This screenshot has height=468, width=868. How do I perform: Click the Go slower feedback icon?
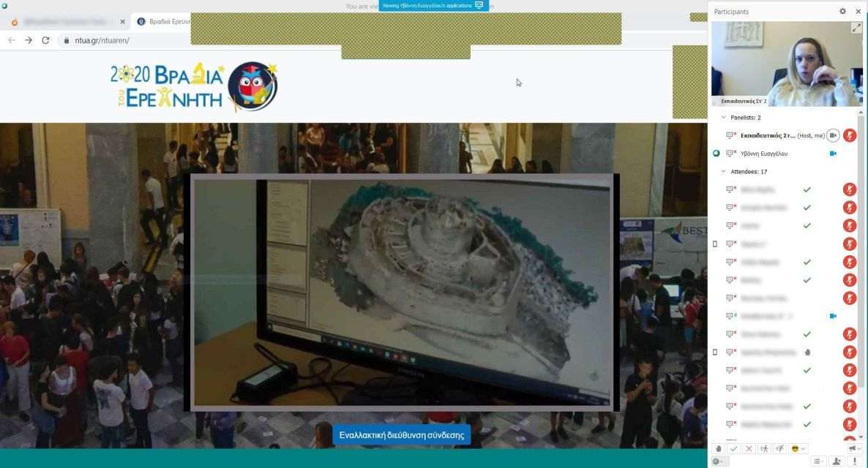(764, 448)
